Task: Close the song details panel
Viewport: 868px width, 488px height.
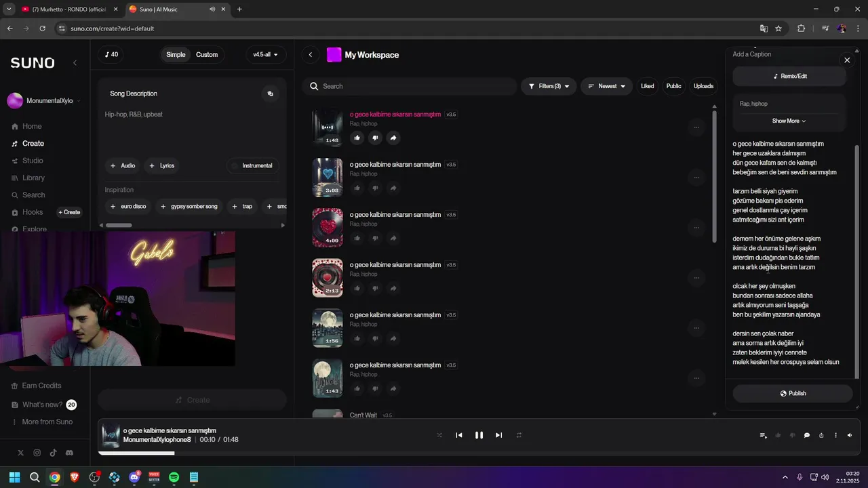Action: [847, 60]
